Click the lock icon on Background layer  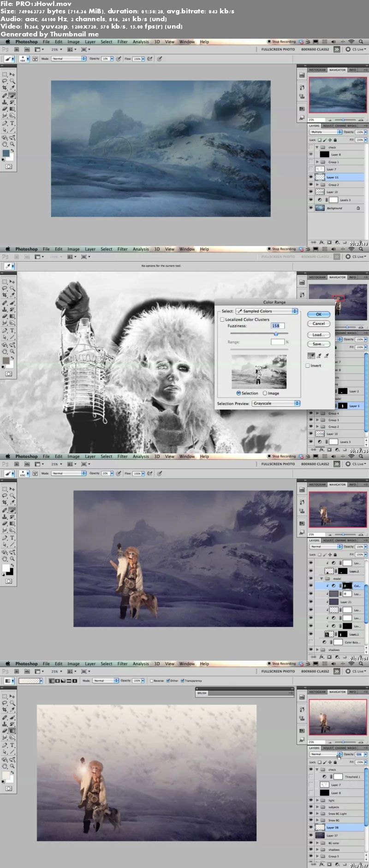358,208
